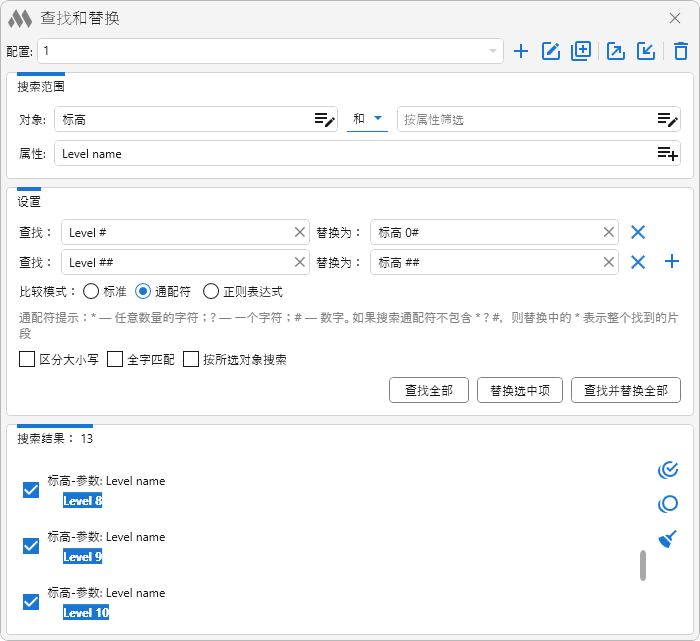700x641 pixels.
Task: Click the import configuration icon
Action: point(646,51)
